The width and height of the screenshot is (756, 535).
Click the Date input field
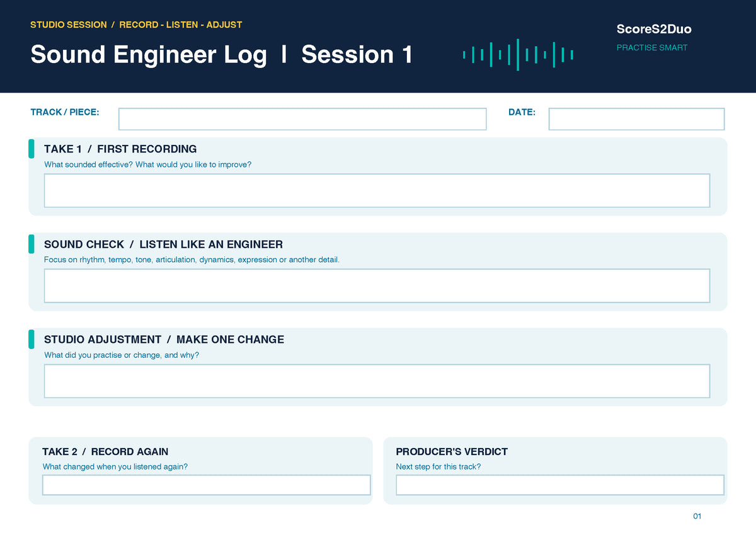[636, 119]
